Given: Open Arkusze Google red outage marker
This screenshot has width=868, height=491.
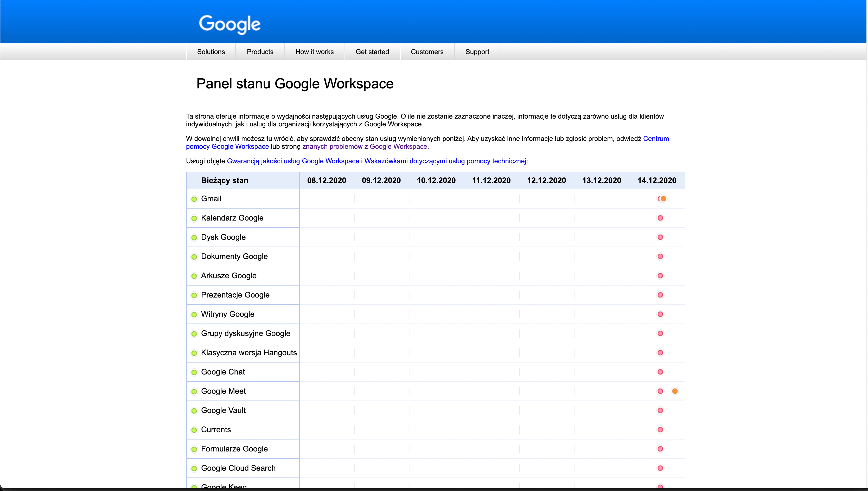Looking at the screenshot, I should pos(660,275).
